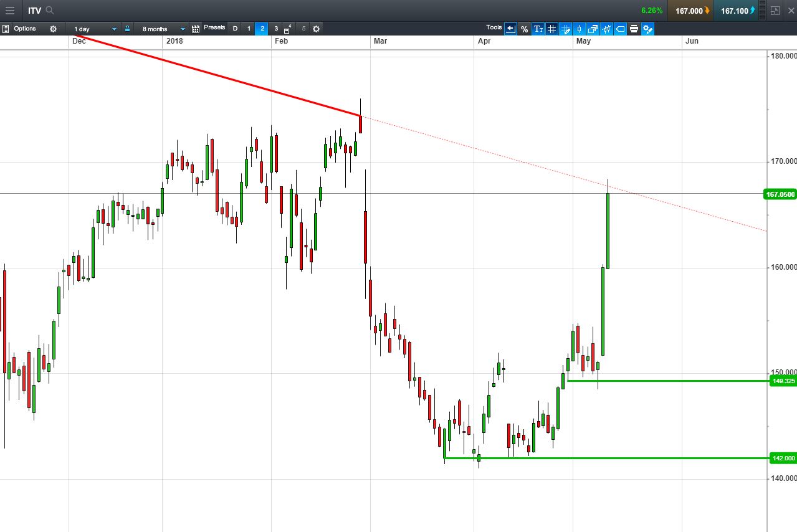This screenshot has width=797, height=532.
Task: Toggle percentage scale tool
Action: [524, 29]
